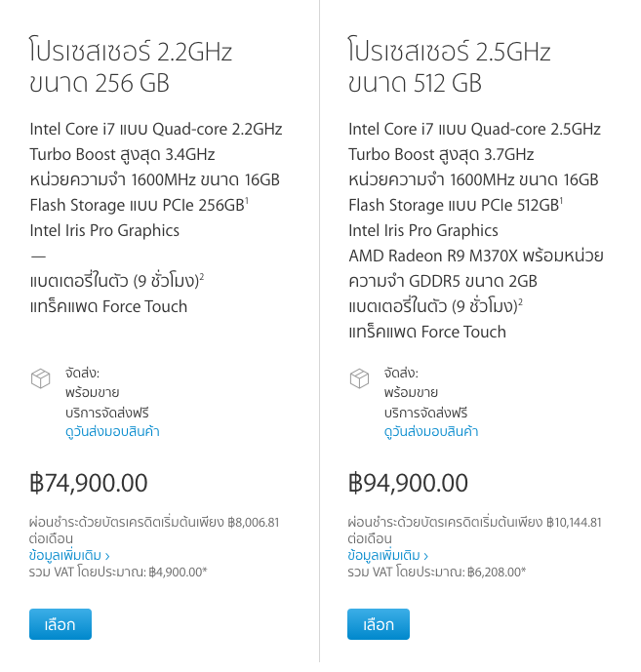Viewport: 641px width, 672px height.
Task: Click the 2.2GHz 256 GB processor heading
Action: [131, 65]
